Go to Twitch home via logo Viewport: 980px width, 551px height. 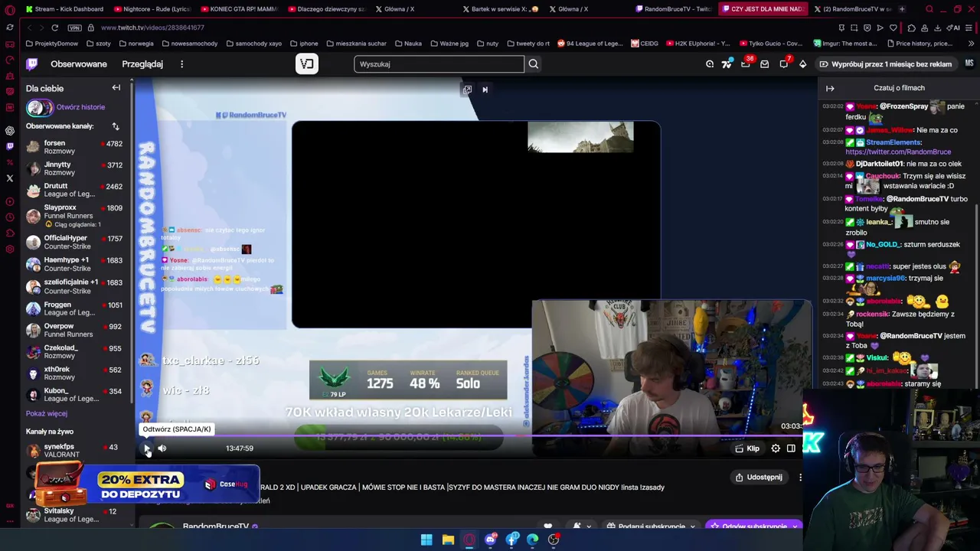(32, 64)
